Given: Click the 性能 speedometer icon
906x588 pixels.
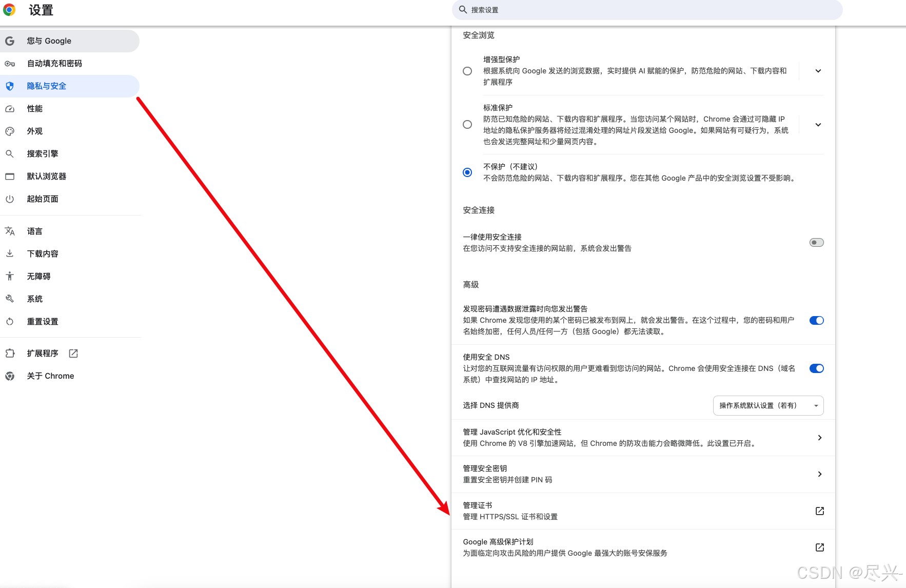Looking at the screenshot, I should click(10, 108).
